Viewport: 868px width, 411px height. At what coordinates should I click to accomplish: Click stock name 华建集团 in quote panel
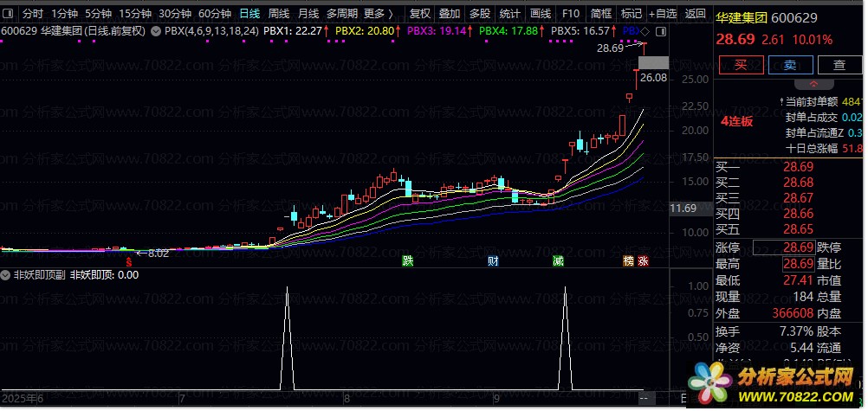pyautogui.click(x=742, y=18)
